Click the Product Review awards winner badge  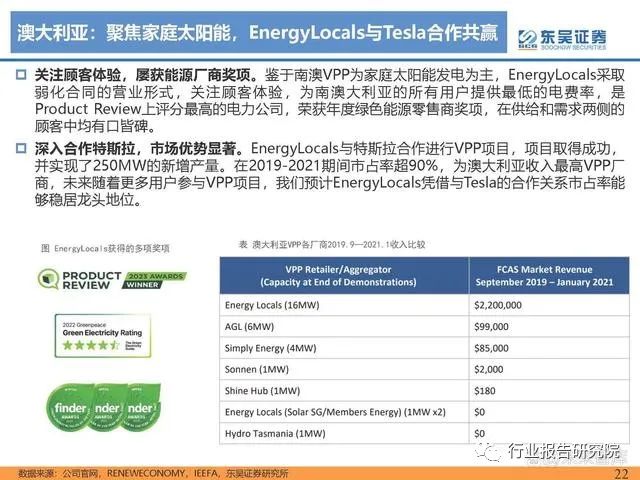pos(112,280)
